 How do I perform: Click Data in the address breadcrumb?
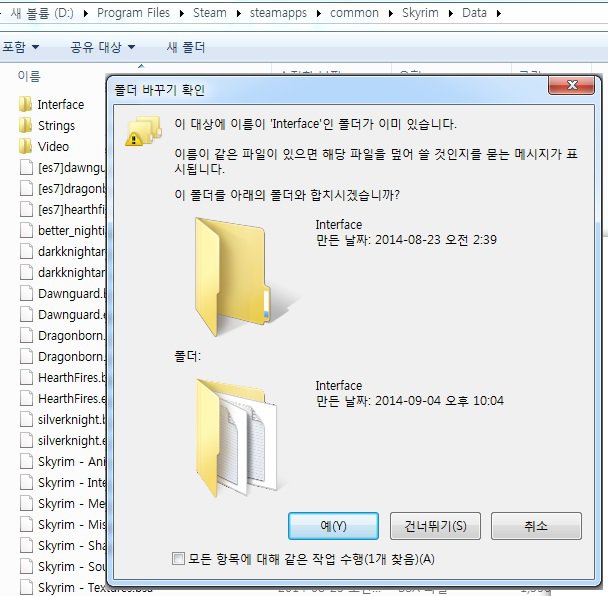coord(474,13)
